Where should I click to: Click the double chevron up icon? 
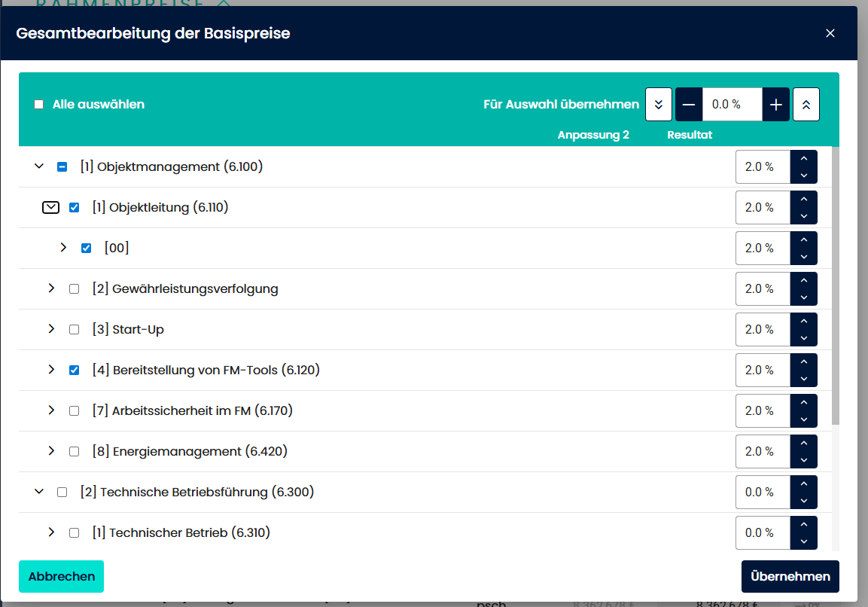click(806, 105)
